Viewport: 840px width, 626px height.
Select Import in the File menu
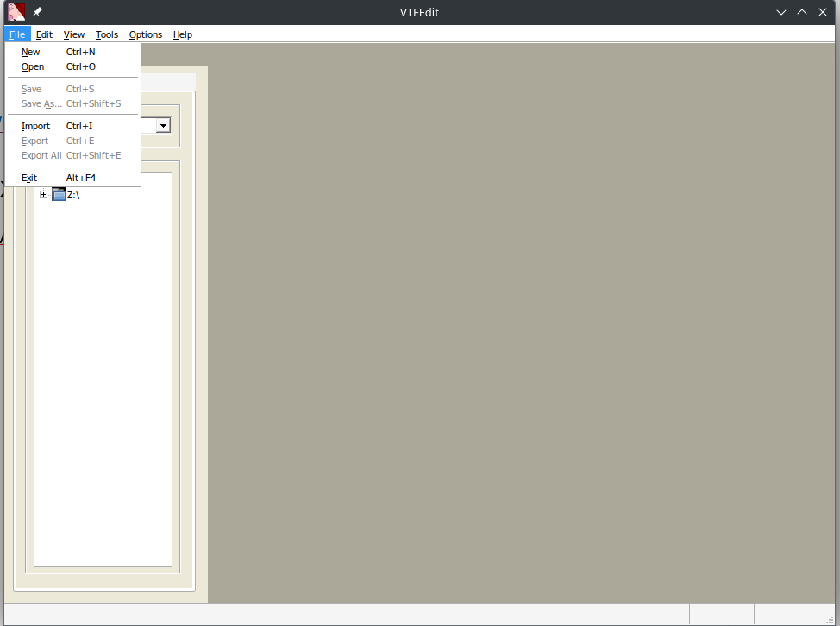coord(35,126)
